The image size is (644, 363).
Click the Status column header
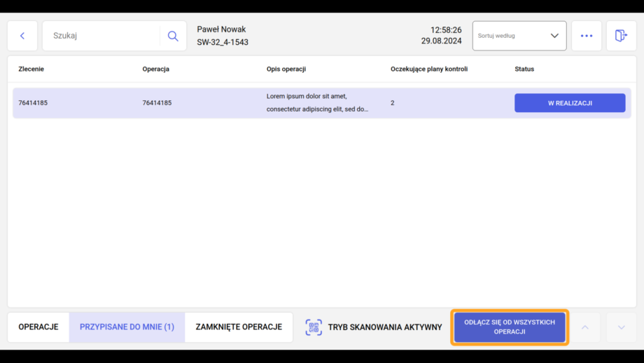click(524, 69)
